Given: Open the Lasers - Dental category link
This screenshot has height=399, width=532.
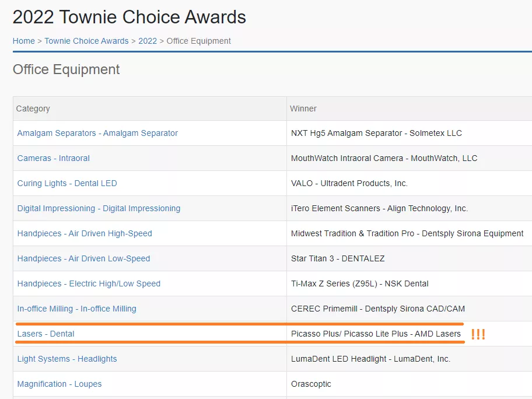Looking at the screenshot, I should [x=46, y=334].
